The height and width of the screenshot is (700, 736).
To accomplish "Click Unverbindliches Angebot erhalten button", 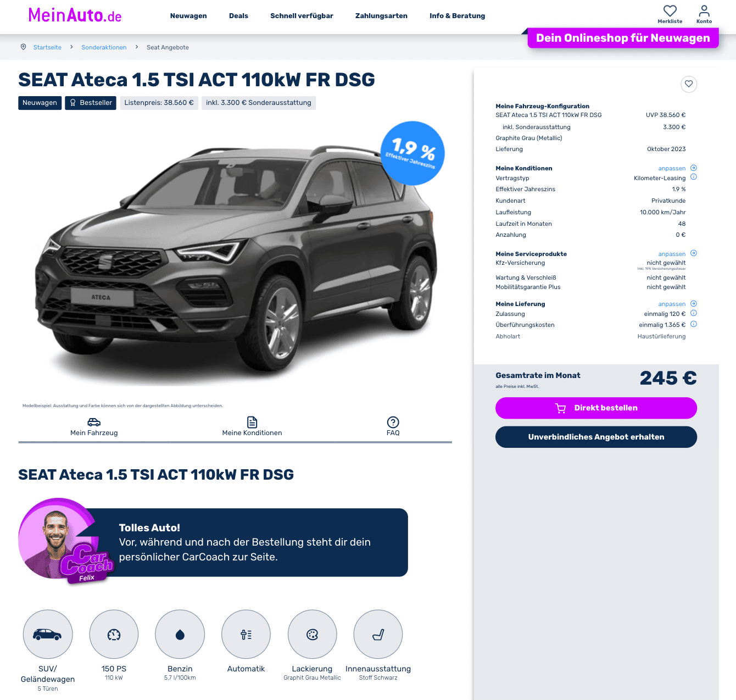I will [596, 437].
